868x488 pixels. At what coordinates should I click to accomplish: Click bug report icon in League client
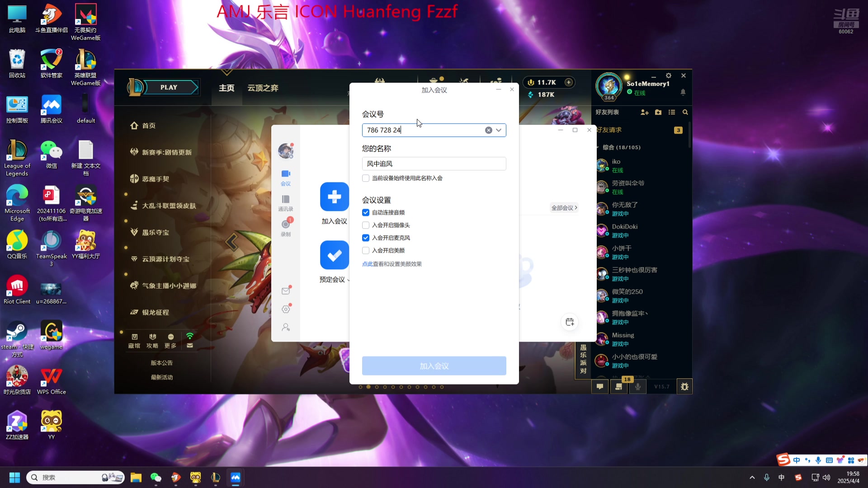(684, 386)
